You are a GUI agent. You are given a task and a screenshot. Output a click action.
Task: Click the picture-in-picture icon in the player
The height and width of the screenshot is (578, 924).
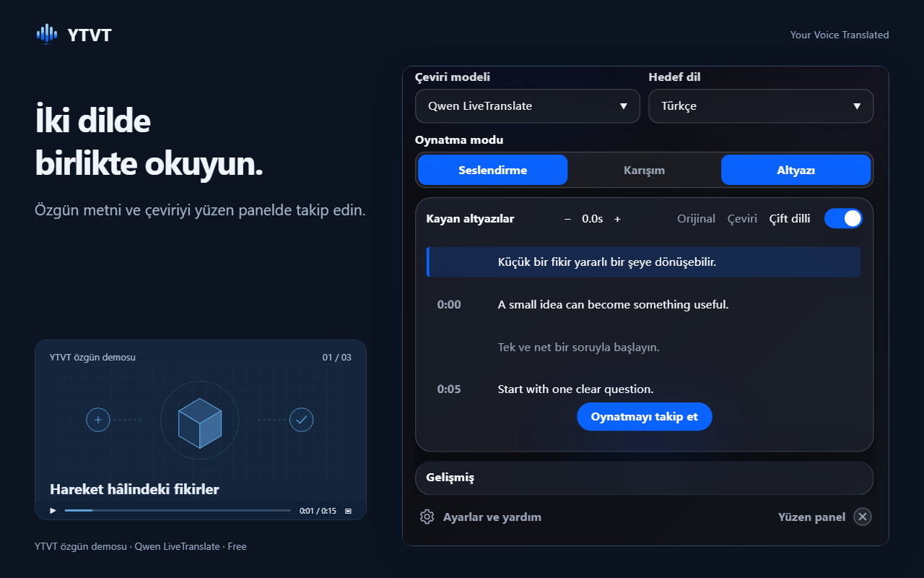348,511
